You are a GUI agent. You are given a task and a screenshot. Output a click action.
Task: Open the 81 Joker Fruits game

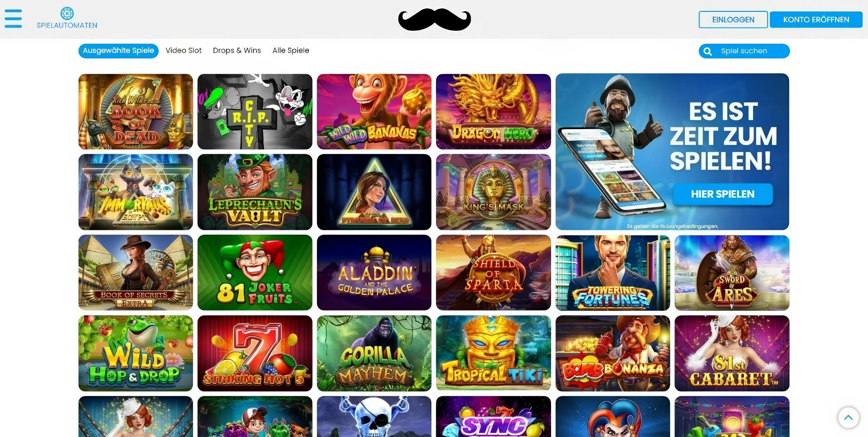pos(255,272)
